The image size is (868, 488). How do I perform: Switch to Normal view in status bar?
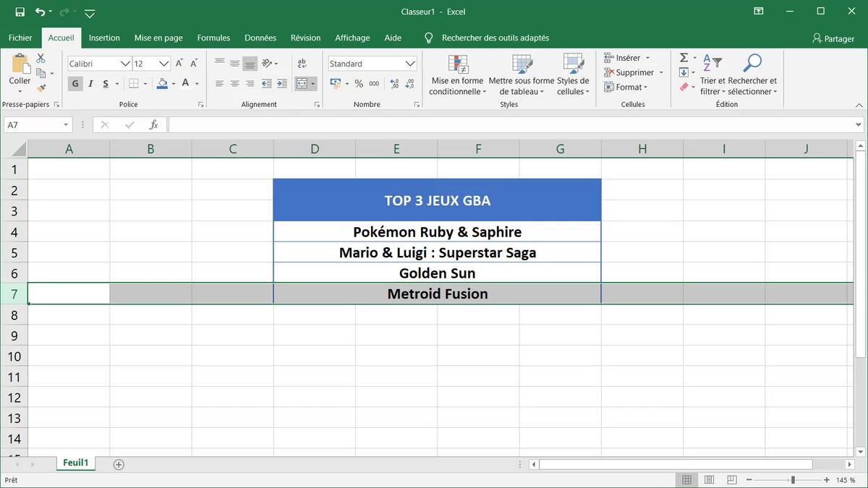click(686, 480)
